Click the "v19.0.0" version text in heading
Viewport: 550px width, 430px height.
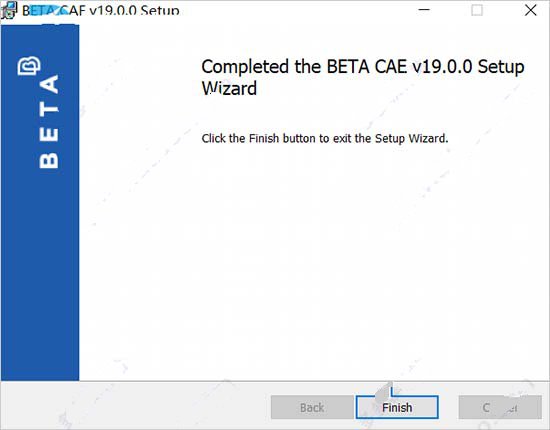click(442, 67)
